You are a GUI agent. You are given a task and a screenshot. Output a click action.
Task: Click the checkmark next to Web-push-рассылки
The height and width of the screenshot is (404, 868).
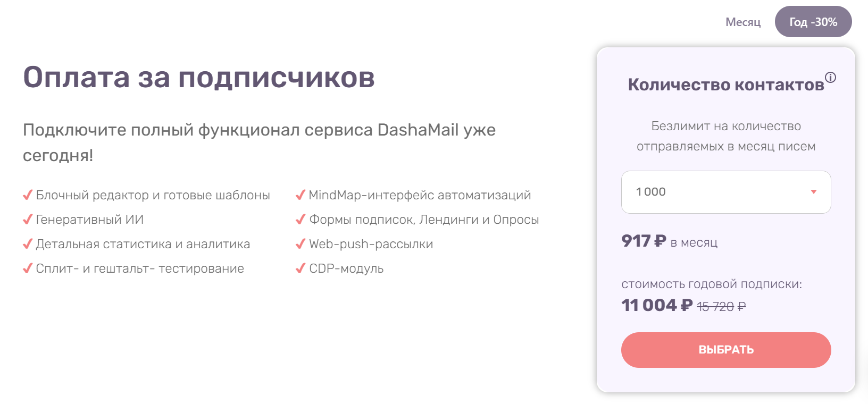[300, 243]
